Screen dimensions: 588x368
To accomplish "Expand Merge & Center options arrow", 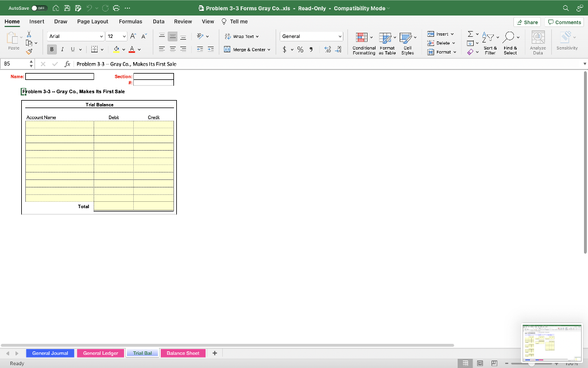I will pos(269,49).
